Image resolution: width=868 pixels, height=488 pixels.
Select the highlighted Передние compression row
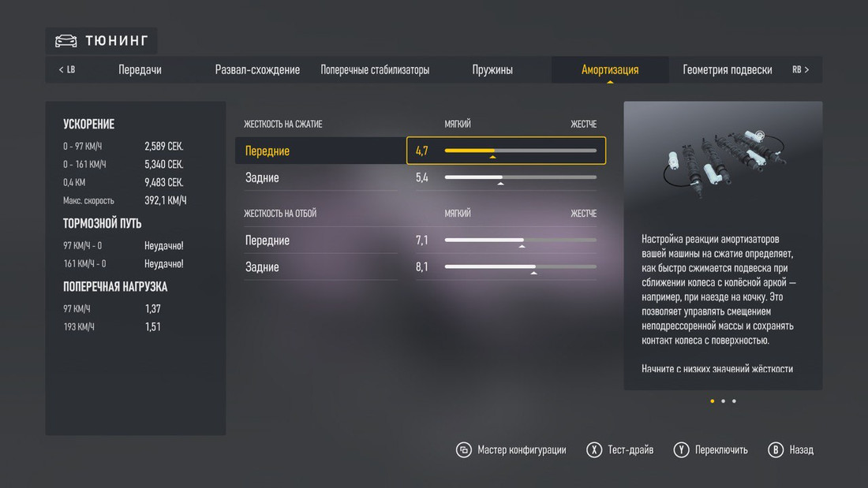[421, 151]
